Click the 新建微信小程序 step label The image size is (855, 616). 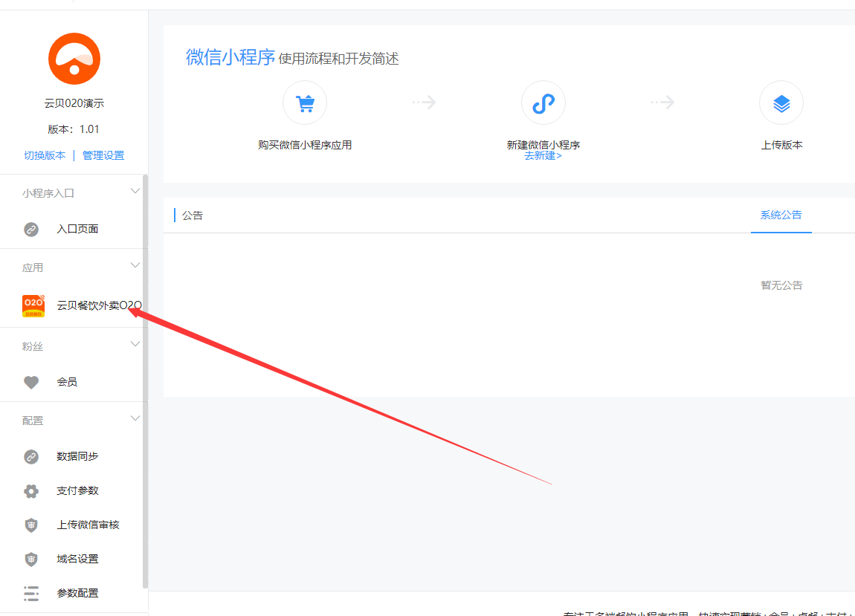coord(543,145)
